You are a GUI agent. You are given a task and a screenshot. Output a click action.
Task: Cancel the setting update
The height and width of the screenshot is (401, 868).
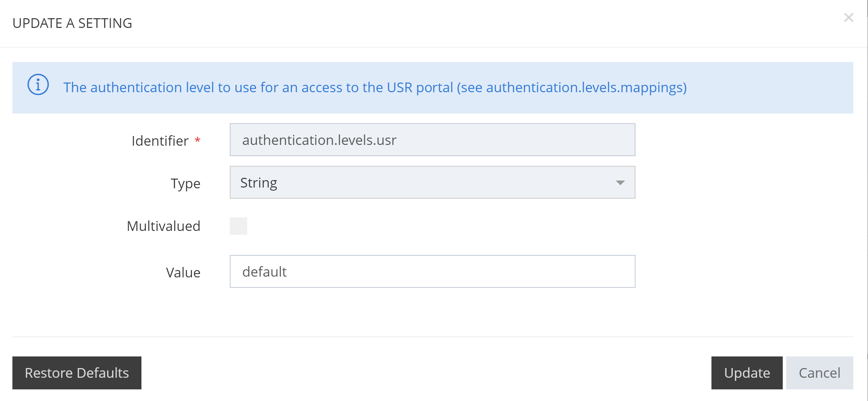[x=820, y=373]
